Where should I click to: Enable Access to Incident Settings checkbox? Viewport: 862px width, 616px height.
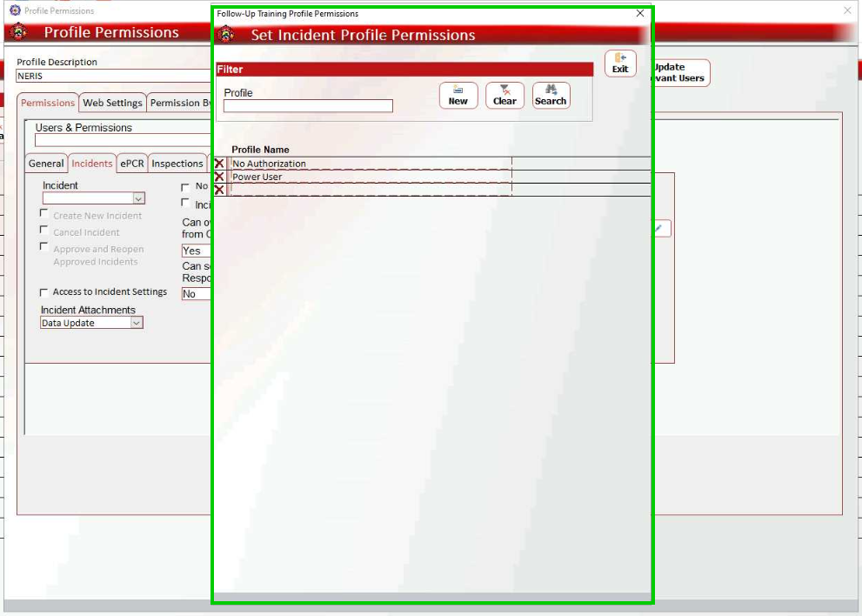pos(45,292)
